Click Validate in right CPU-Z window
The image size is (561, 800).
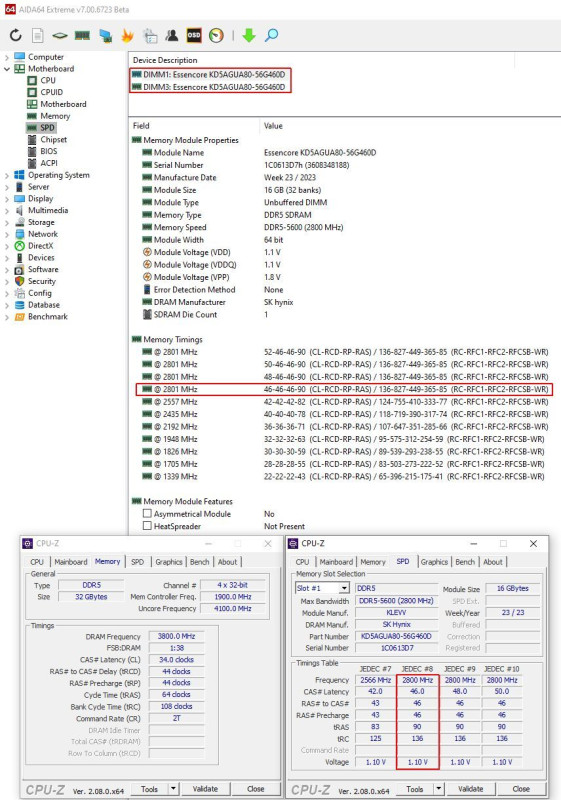pyautogui.click(x=471, y=789)
